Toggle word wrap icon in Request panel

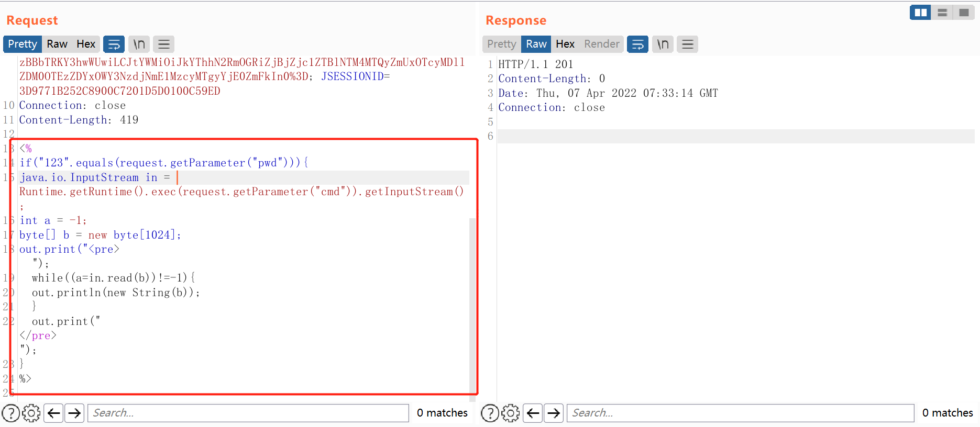pos(114,44)
